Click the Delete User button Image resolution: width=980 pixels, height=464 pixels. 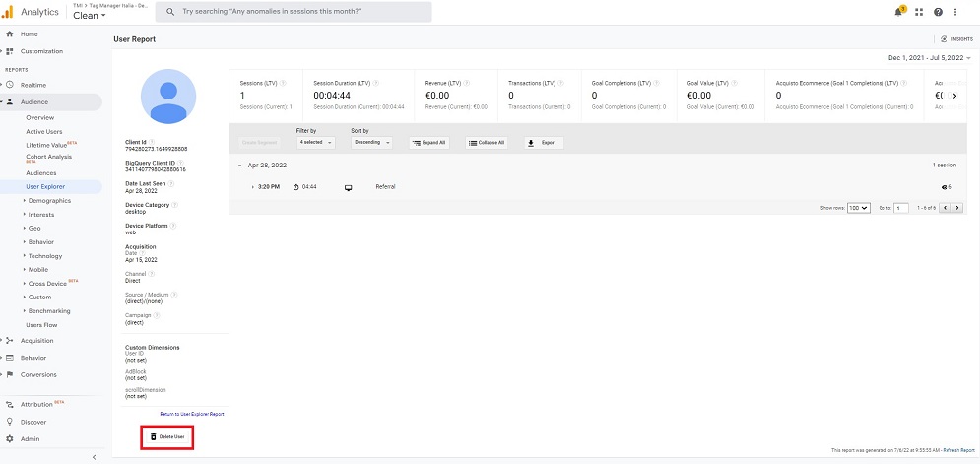[x=167, y=436]
